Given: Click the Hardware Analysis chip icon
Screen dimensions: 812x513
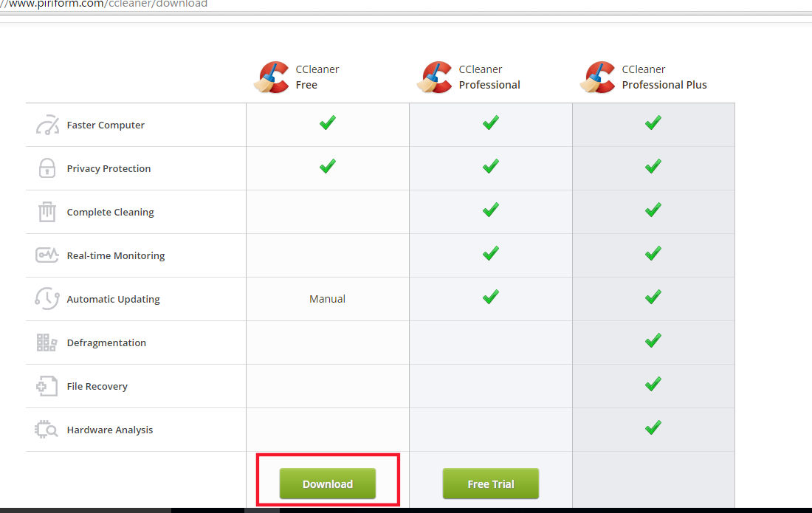Looking at the screenshot, I should (x=47, y=430).
